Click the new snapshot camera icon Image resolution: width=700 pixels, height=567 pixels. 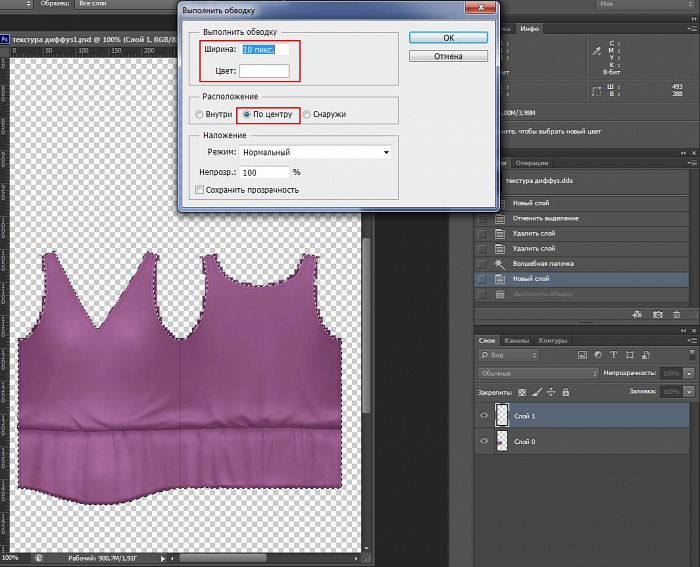[658, 314]
